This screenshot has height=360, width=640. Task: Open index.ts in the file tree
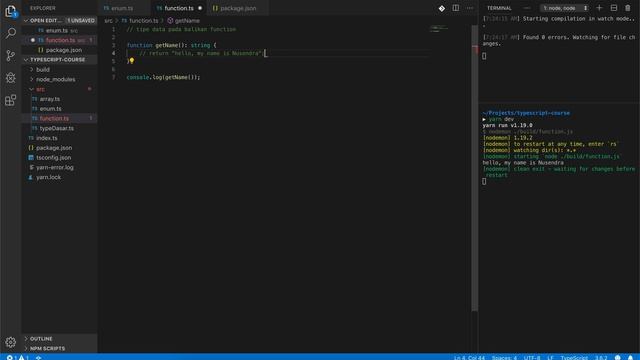[x=59, y=138]
